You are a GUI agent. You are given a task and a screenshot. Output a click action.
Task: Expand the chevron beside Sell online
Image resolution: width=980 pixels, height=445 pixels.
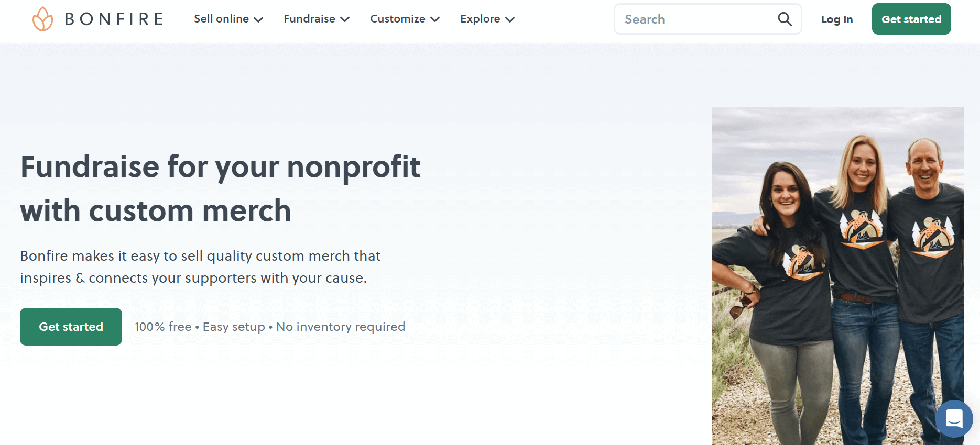(x=258, y=19)
